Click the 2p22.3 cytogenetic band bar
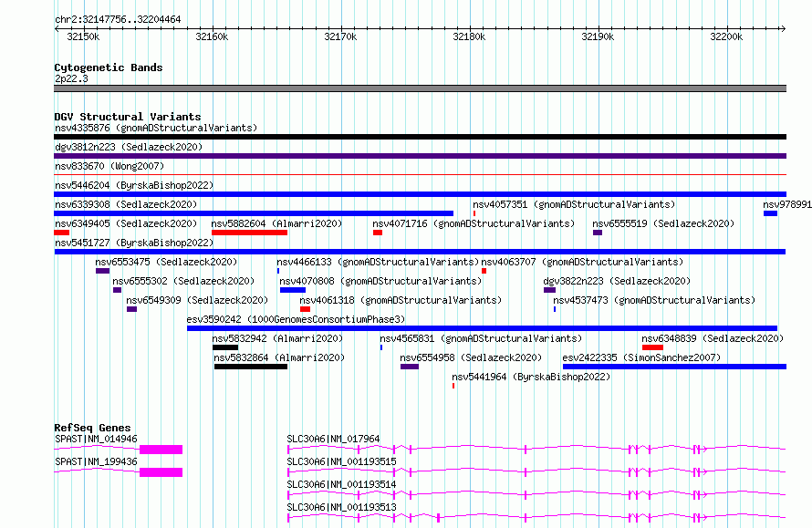 coord(420,88)
